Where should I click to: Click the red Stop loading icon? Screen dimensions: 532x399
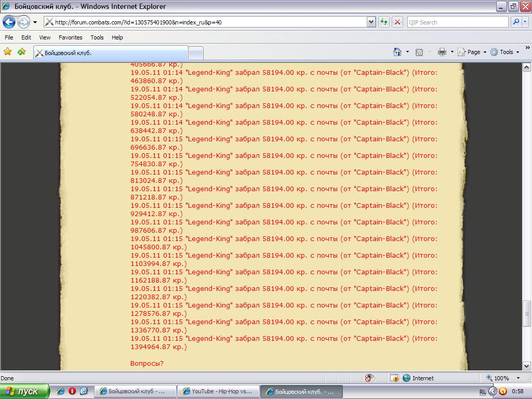pos(397,22)
